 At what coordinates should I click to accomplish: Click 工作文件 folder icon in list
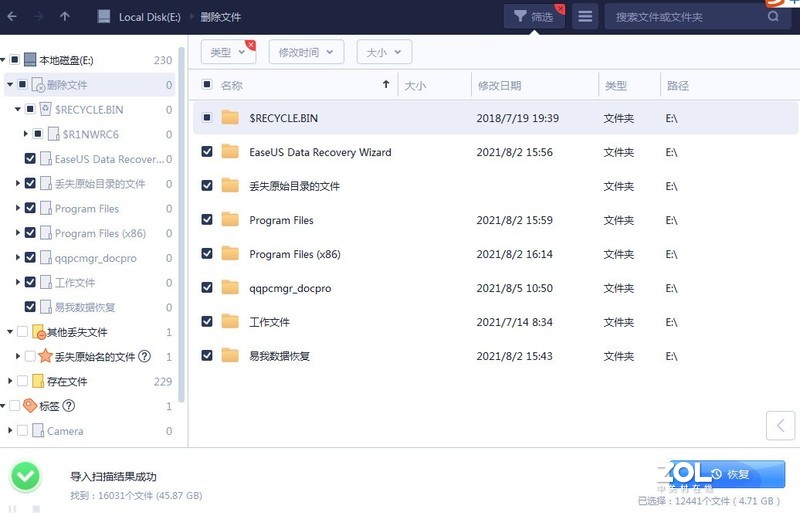(x=230, y=322)
